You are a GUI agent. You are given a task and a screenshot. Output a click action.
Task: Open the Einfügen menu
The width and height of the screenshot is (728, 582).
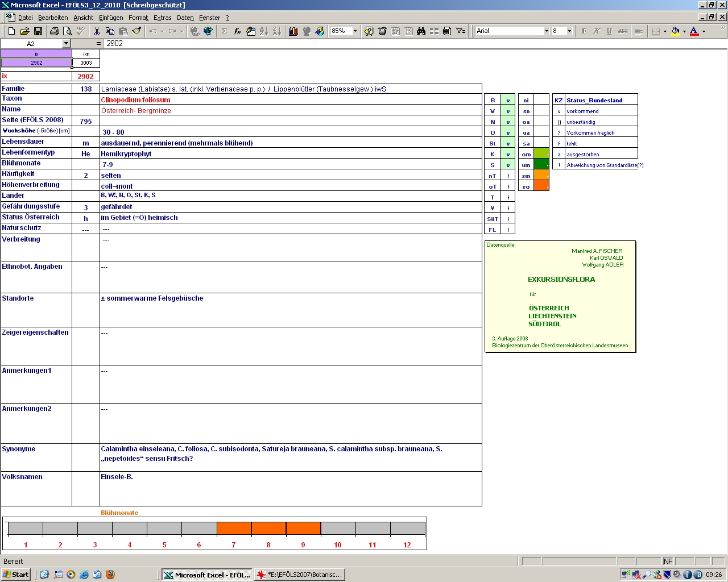click(x=111, y=18)
